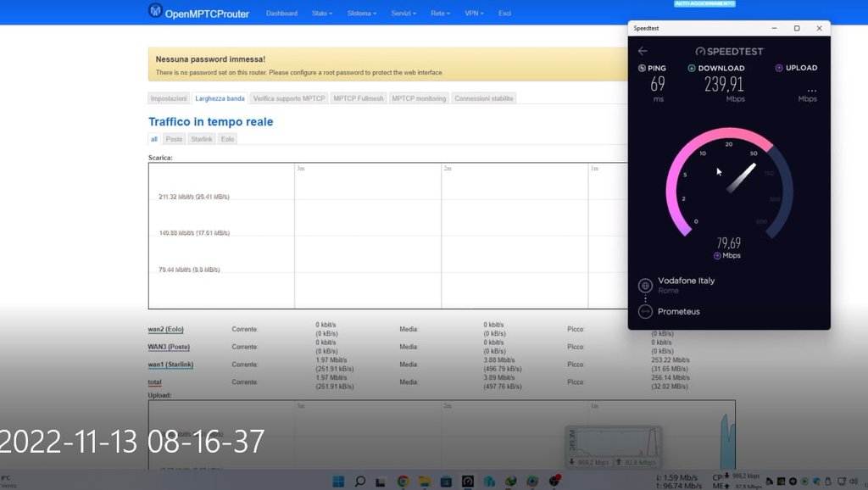This screenshot has height=490, width=868.
Task: Open the Connessioni stabilite tab
Action: 483,98
